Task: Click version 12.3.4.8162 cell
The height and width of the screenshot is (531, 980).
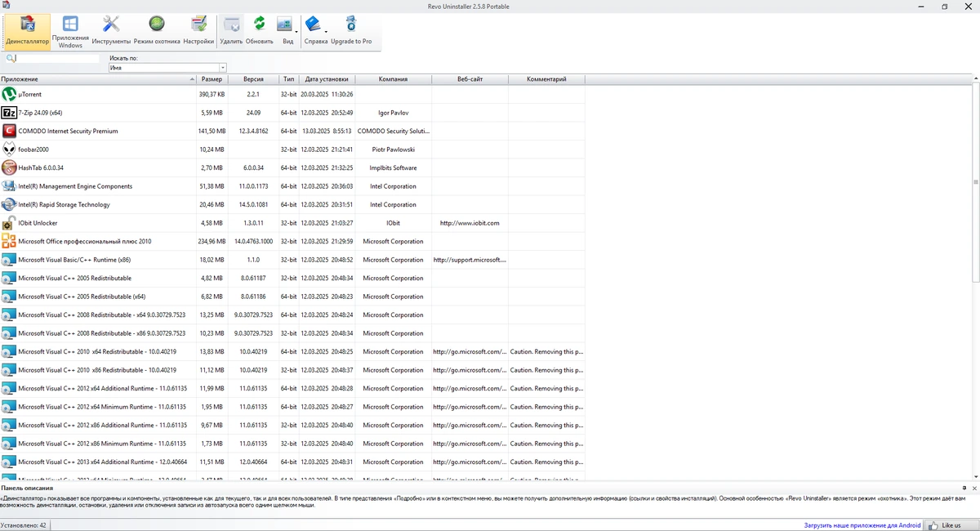Action: click(x=253, y=132)
